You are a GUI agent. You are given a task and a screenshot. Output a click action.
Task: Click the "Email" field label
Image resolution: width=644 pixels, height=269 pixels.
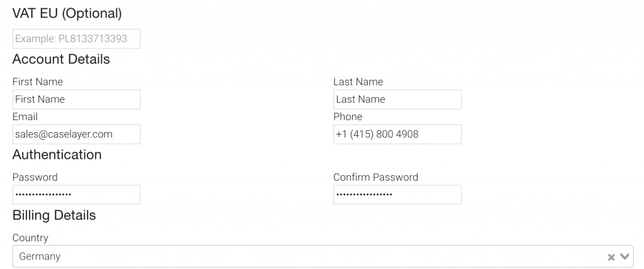click(x=25, y=117)
